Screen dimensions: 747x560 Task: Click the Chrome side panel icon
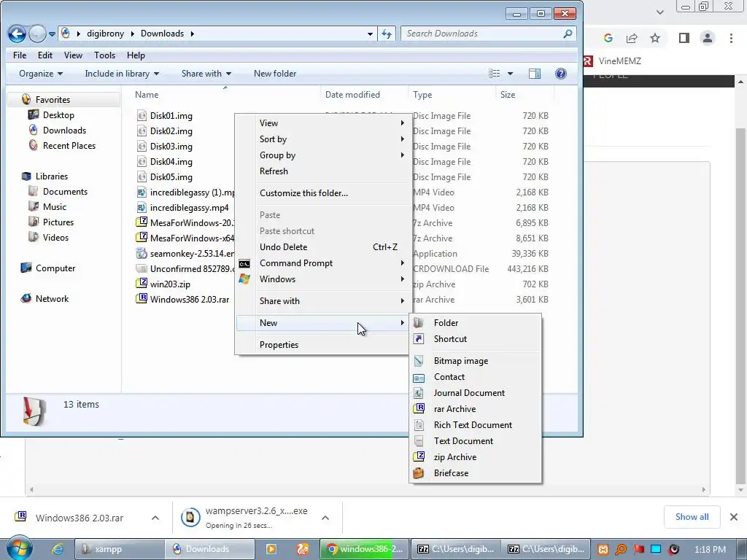click(684, 38)
